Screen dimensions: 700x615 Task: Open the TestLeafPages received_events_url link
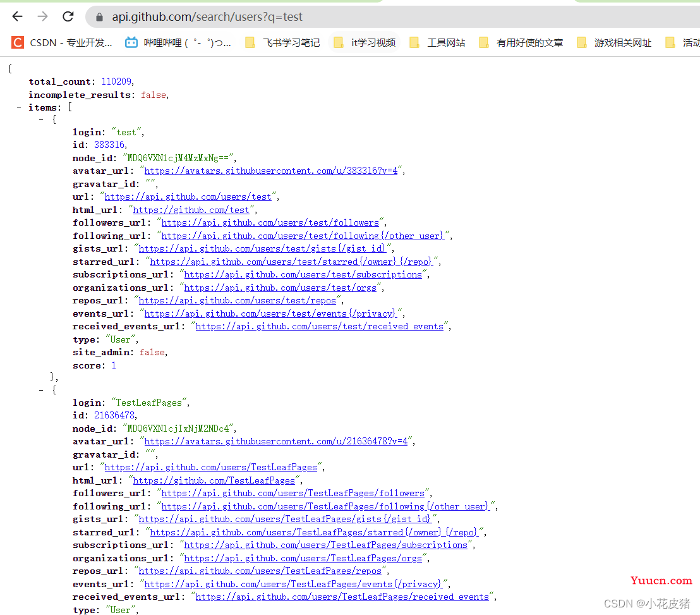(342, 597)
